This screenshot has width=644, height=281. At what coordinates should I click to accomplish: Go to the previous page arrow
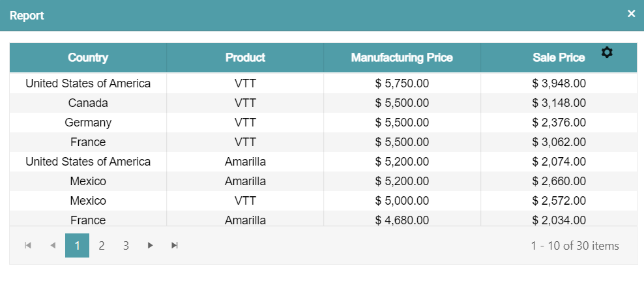coord(53,246)
